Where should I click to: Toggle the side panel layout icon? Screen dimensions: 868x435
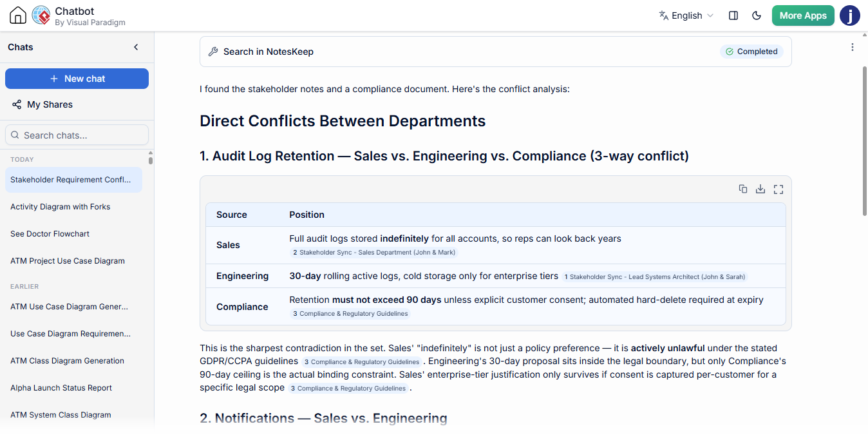tap(733, 15)
